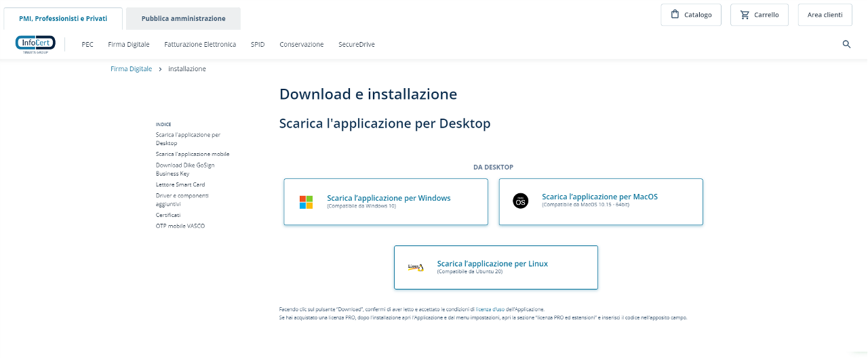Viewport: 868px width, 358px height.
Task: Click the MacOS logo icon
Action: 520,201
